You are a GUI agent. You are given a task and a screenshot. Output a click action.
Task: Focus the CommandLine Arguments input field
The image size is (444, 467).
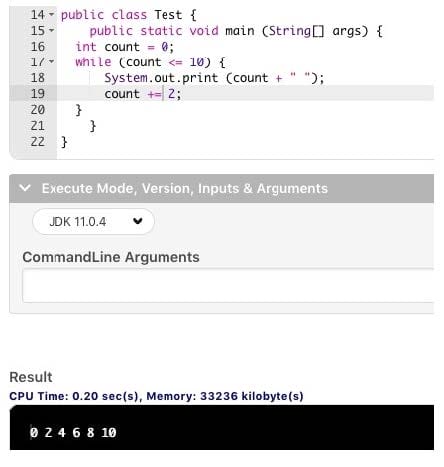[x=228, y=286]
